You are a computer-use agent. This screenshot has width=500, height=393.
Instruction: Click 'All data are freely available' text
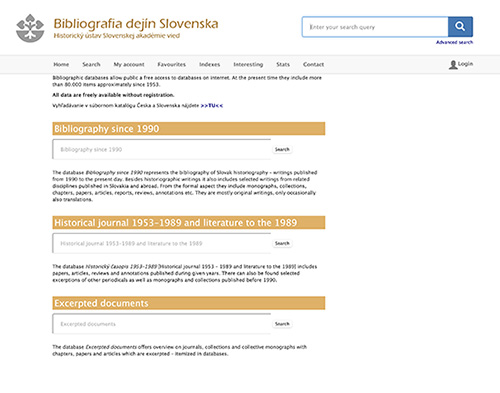113,95
